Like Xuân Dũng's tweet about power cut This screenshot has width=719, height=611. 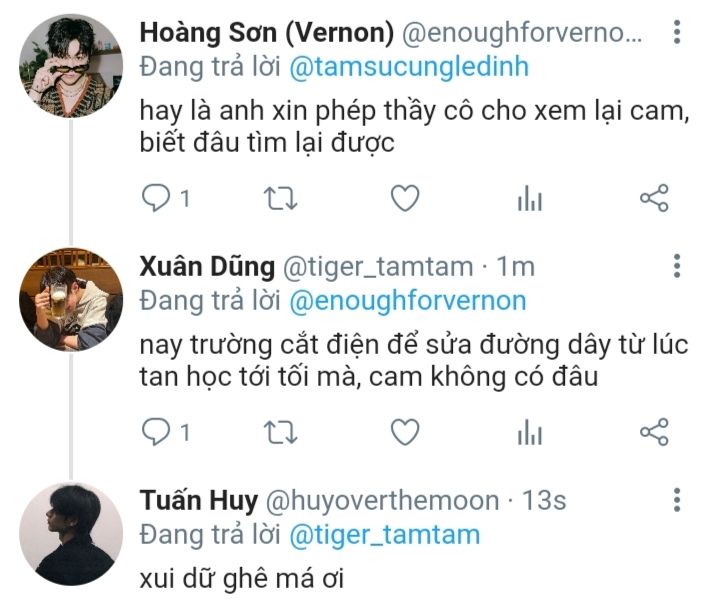(x=404, y=432)
